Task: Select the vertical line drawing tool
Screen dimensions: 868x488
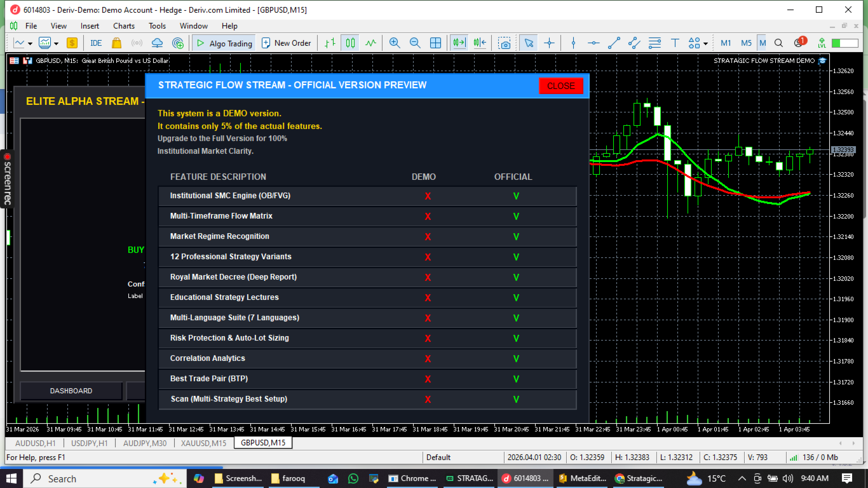Action: click(573, 43)
